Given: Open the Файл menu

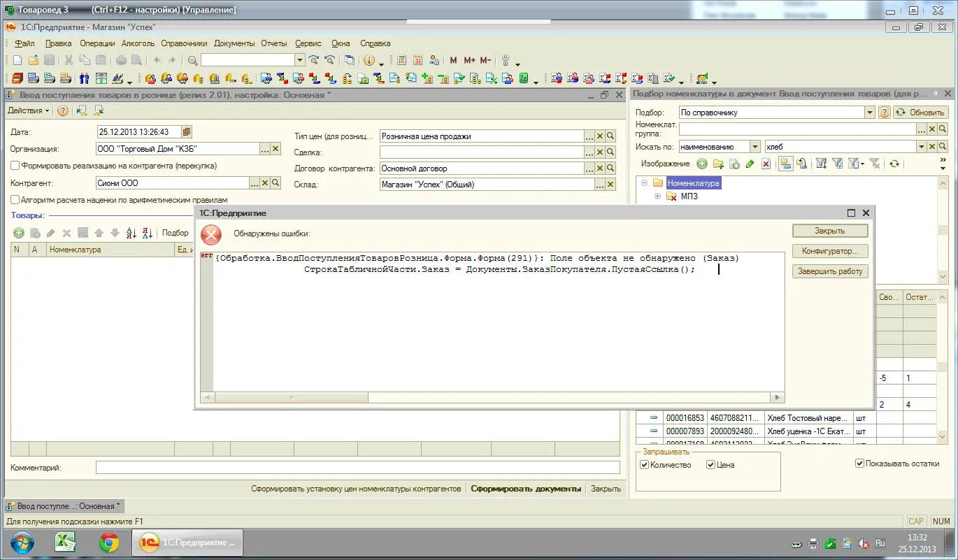Looking at the screenshot, I should [24, 43].
